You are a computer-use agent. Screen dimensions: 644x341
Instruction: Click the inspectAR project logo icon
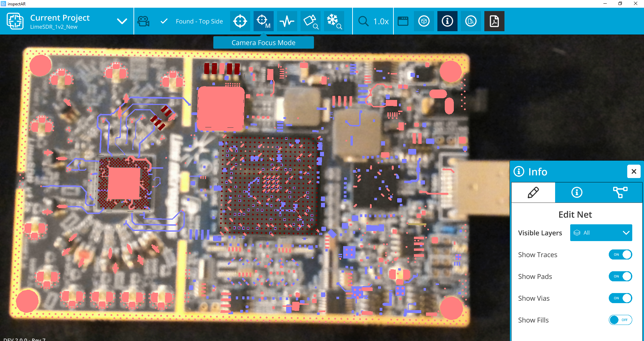15,21
